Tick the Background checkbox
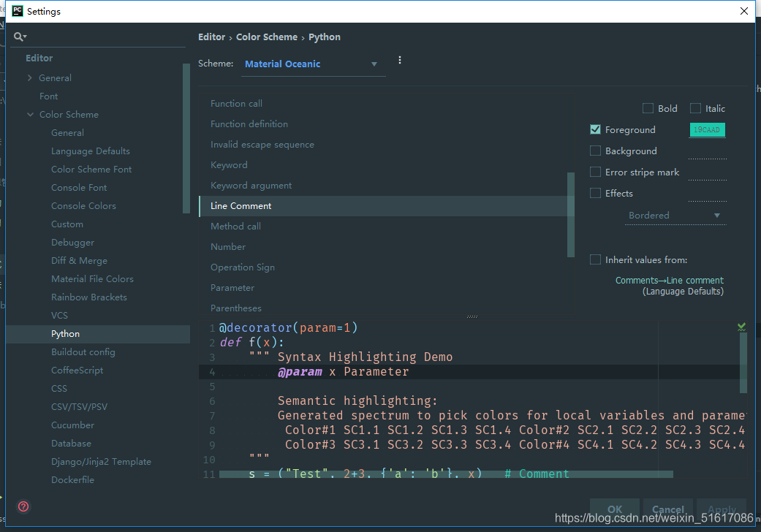This screenshot has width=761, height=532. [x=596, y=151]
